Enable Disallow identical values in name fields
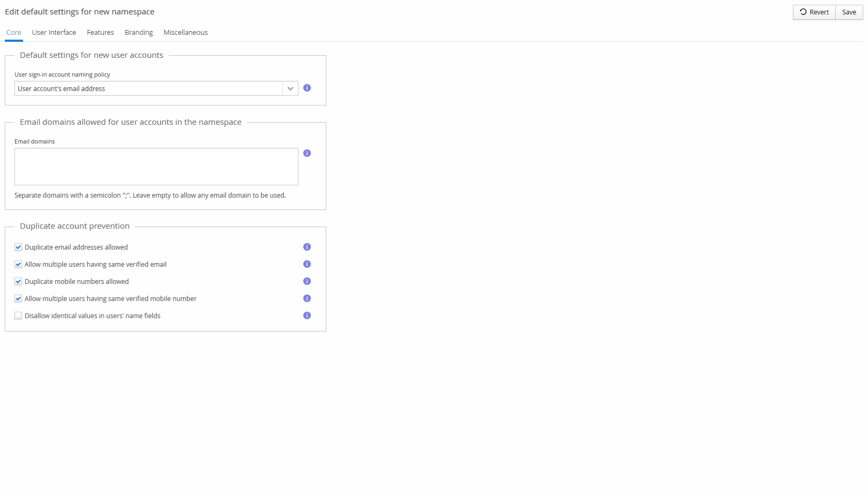 pos(18,315)
